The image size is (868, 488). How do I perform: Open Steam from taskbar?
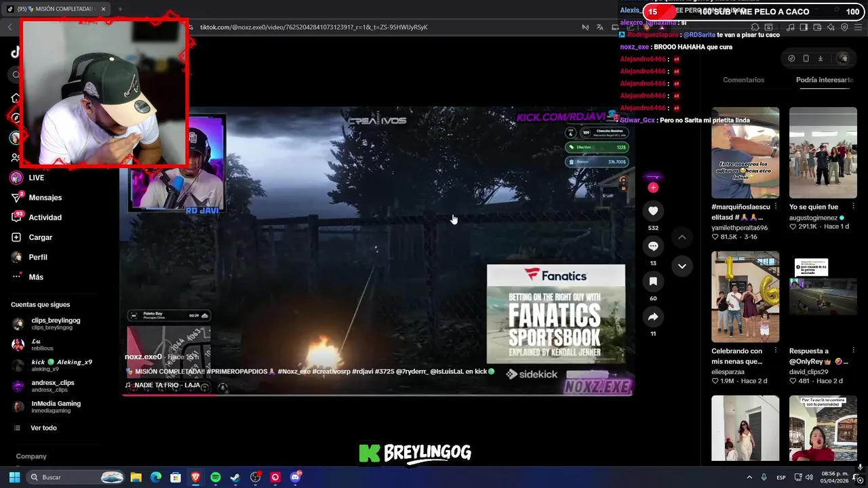235,477
